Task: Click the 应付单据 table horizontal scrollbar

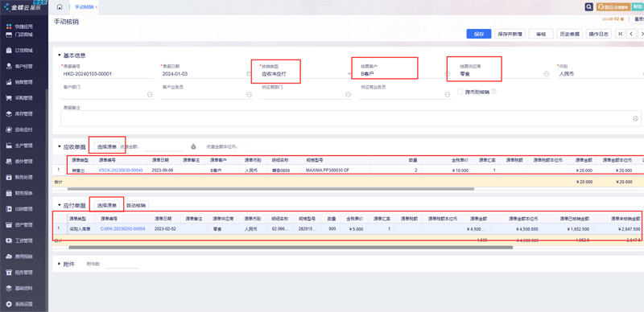Action: pyautogui.click(x=291, y=248)
